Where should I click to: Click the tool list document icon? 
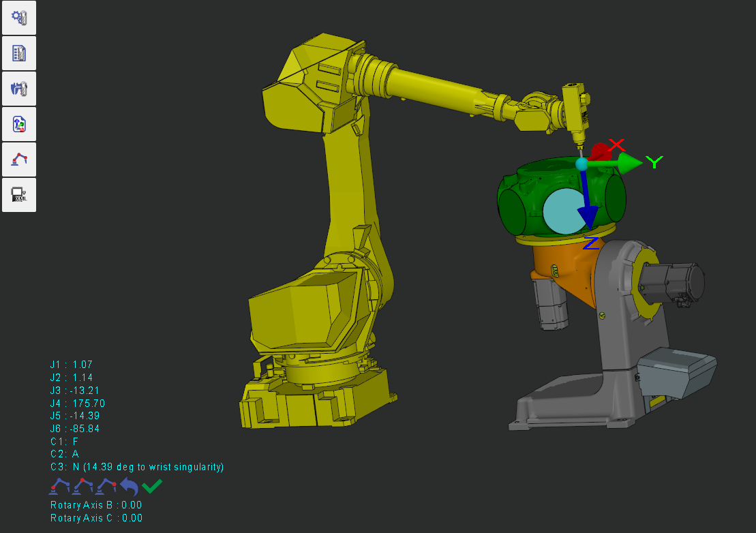[x=19, y=53]
